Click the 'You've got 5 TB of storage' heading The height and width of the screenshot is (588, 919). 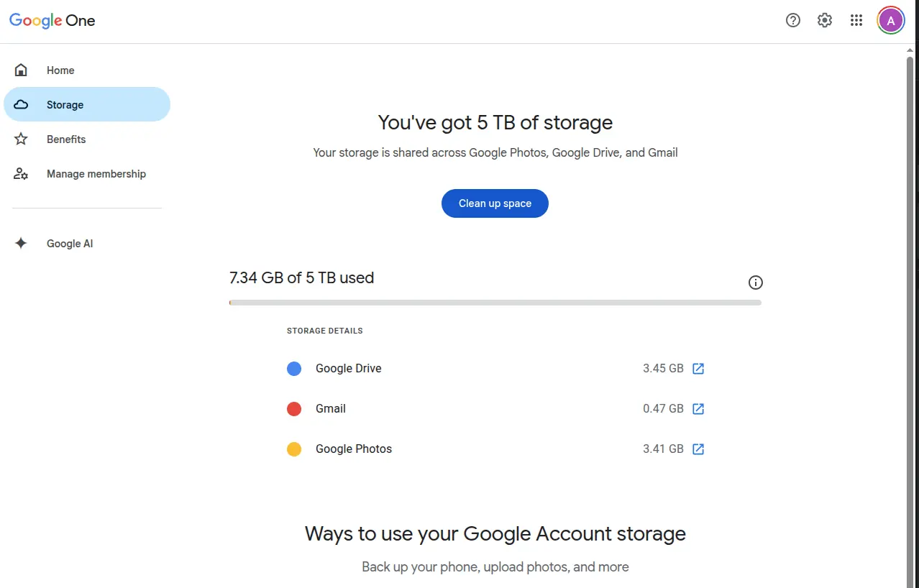pos(495,122)
